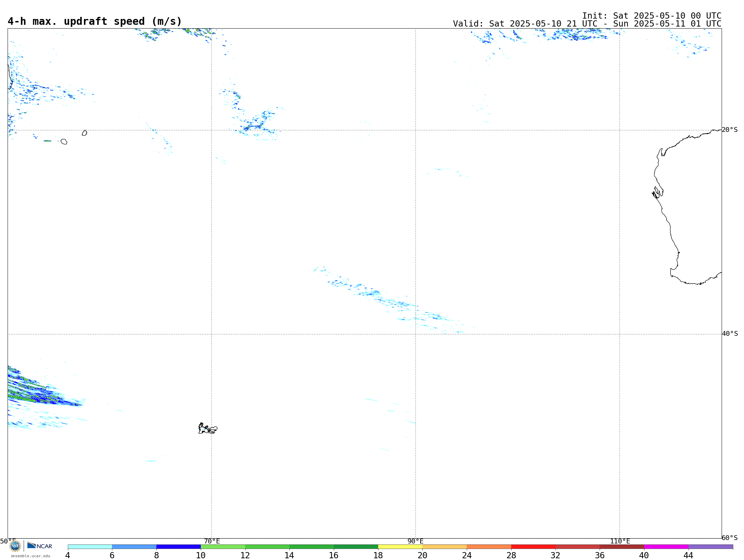Click the muted red 32-36 color swatch

tap(578, 547)
